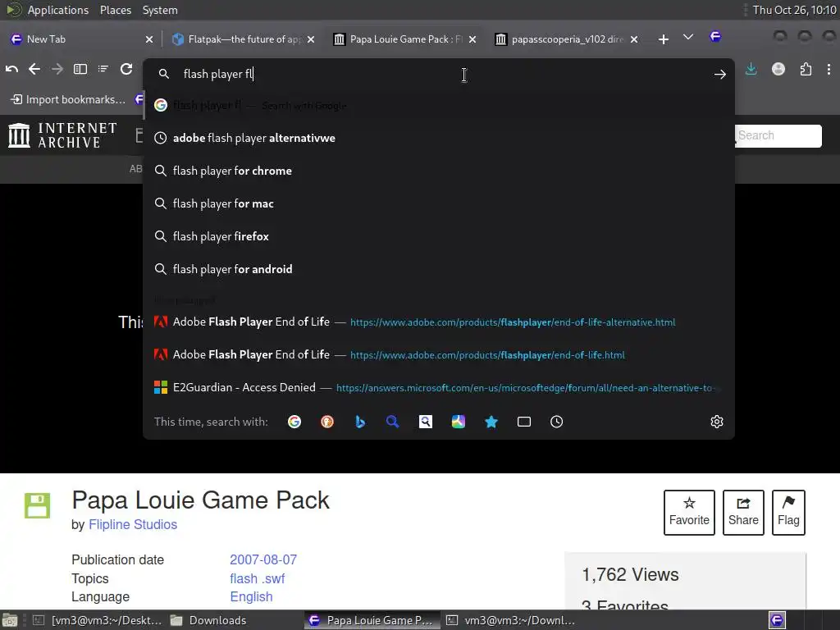Click the go arrow in the address bar
840x630 pixels.
[x=720, y=75]
